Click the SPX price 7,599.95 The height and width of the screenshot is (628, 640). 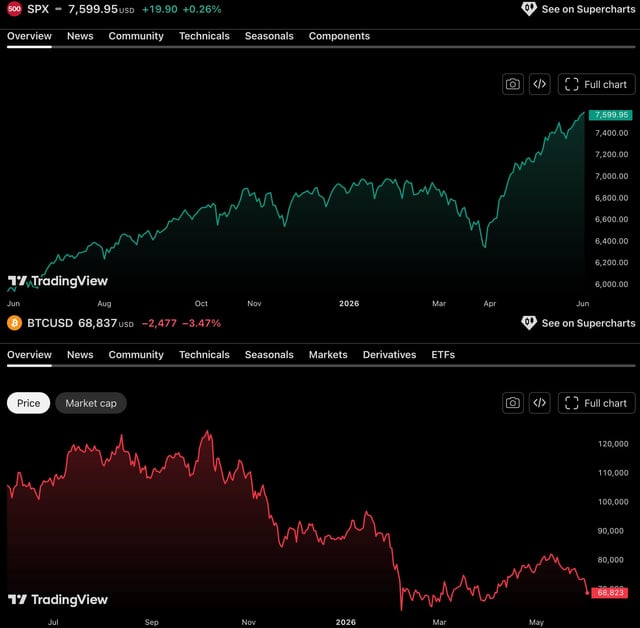pos(93,9)
